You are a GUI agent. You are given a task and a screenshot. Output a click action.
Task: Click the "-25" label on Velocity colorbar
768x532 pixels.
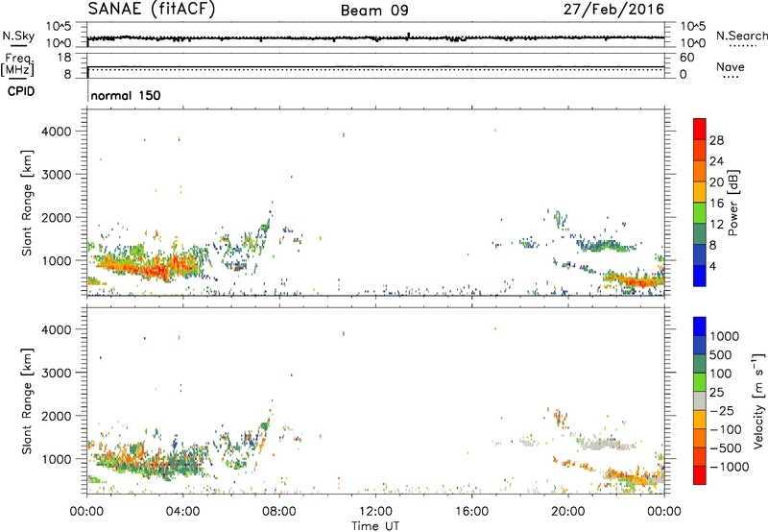721,410
